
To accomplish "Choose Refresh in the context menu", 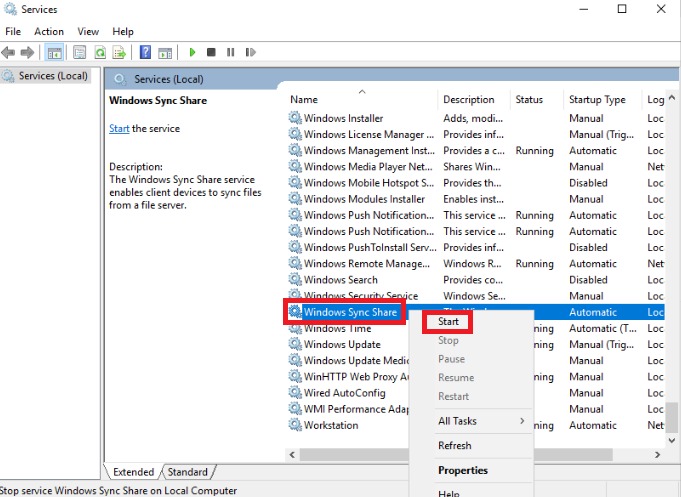I will pyautogui.click(x=455, y=445).
